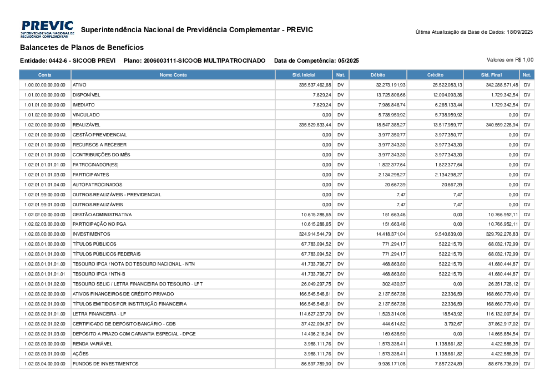Select the Sld. Final column header
555x392 pixels.
tap(491, 75)
